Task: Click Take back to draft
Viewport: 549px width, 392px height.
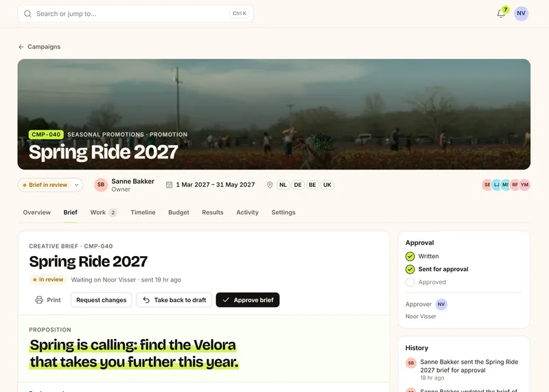Action: click(174, 300)
